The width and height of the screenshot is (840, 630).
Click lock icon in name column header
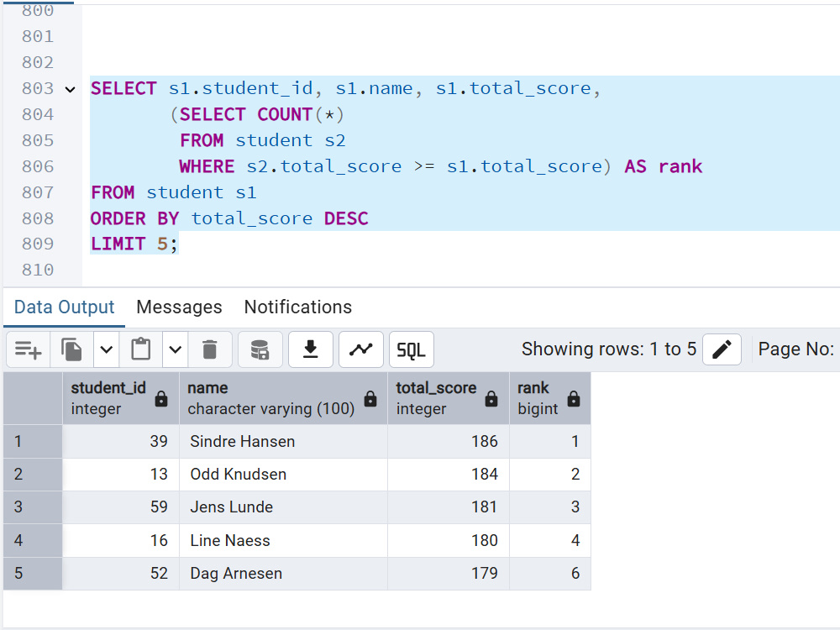click(370, 398)
